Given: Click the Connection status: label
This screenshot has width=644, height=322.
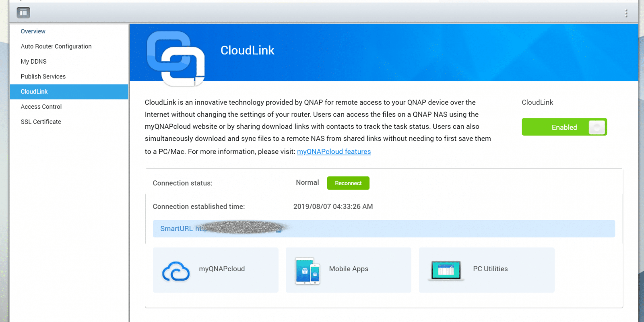Looking at the screenshot, I should [183, 183].
